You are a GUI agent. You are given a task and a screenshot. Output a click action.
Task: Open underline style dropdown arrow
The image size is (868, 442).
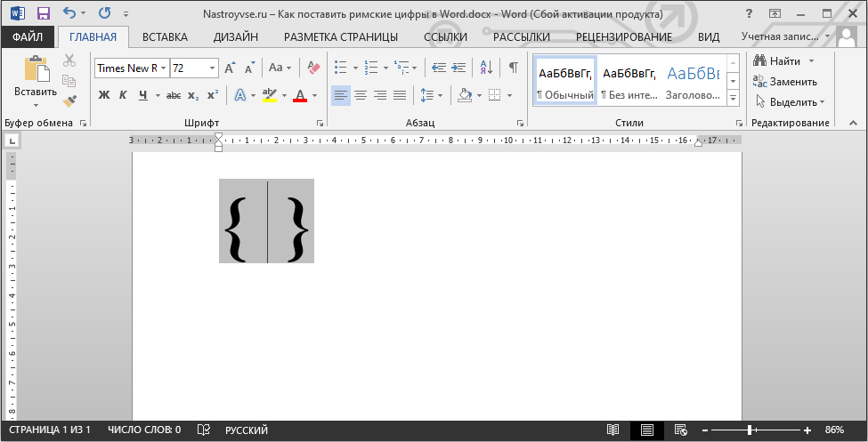(158, 95)
